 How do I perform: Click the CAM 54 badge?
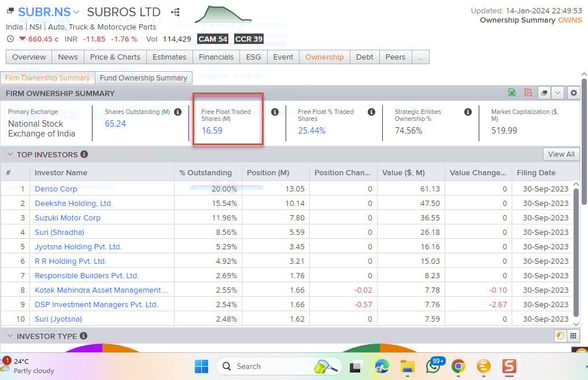[213, 39]
